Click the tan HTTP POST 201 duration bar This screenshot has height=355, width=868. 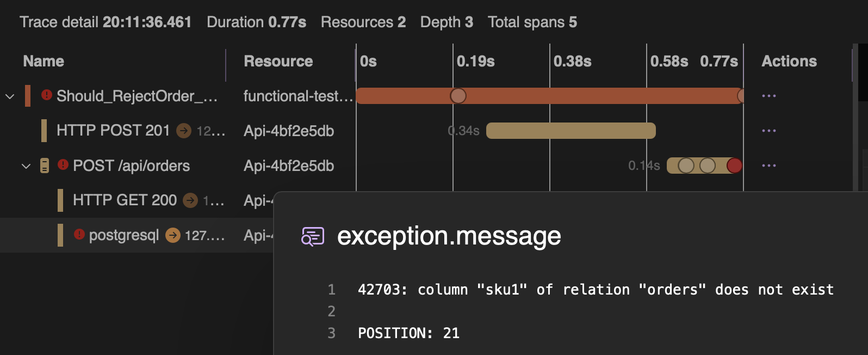(x=571, y=131)
